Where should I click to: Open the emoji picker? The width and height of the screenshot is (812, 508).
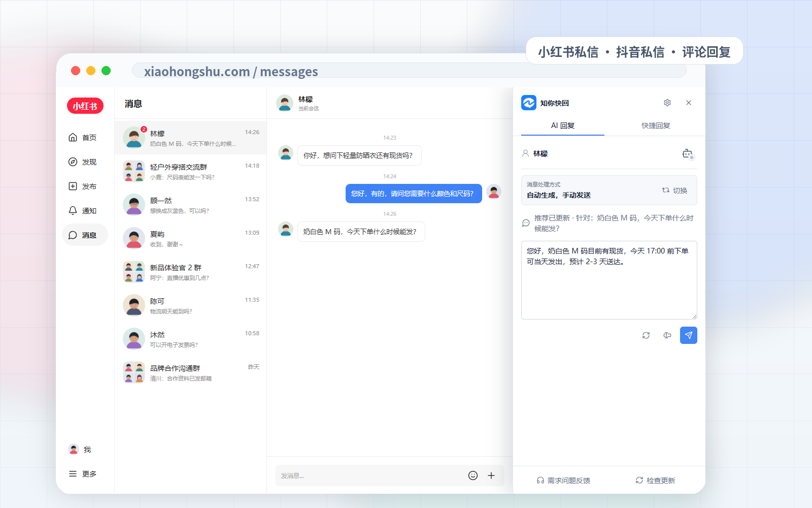point(473,475)
